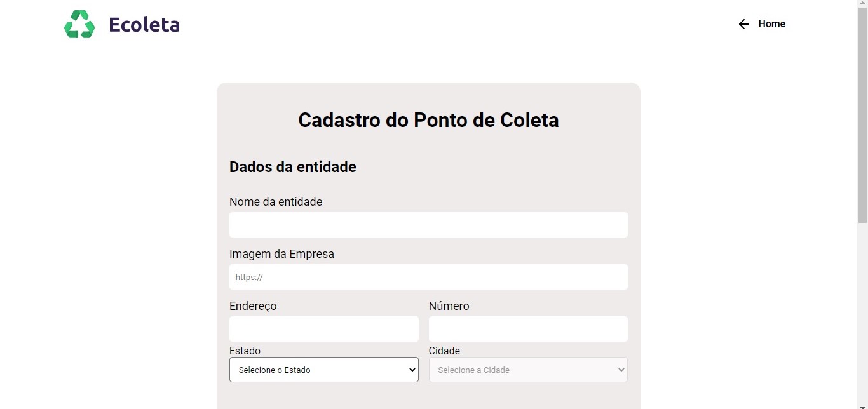Click the 'Cadastro do Ponto de Coleta' title
This screenshot has width=868, height=409.
[x=428, y=120]
